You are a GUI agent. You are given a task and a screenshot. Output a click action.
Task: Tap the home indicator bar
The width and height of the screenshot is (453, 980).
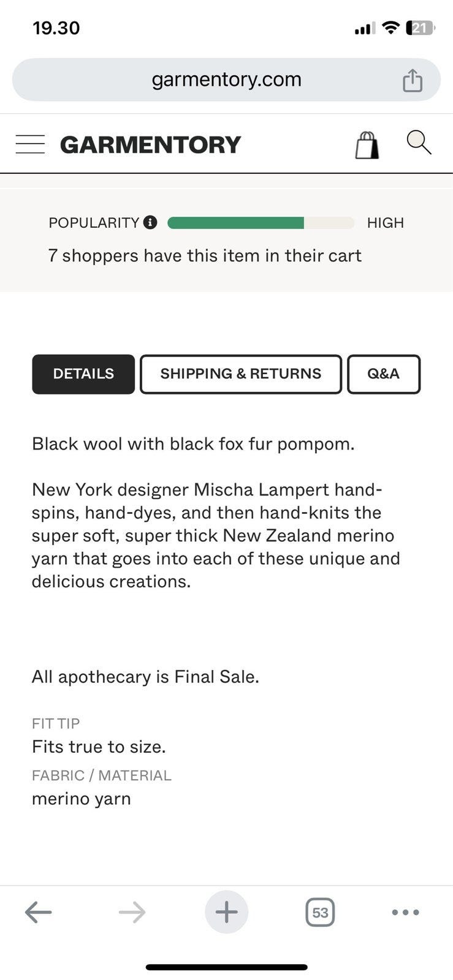(226, 967)
